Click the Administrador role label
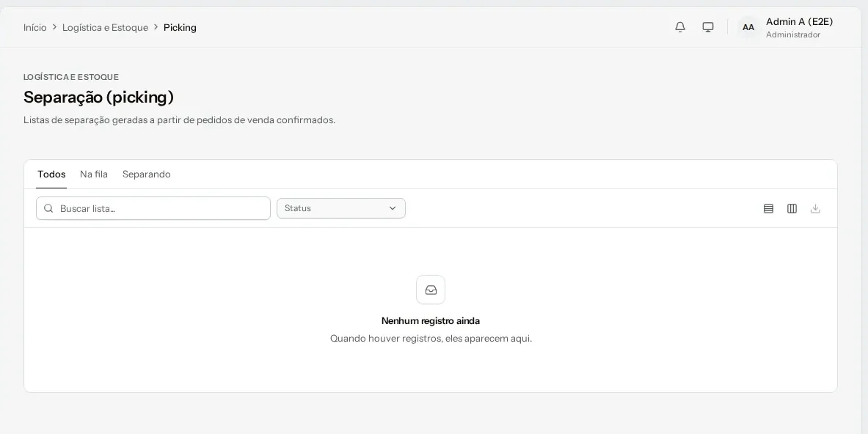The height and width of the screenshot is (434, 868). pyautogui.click(x=792, y=35)
